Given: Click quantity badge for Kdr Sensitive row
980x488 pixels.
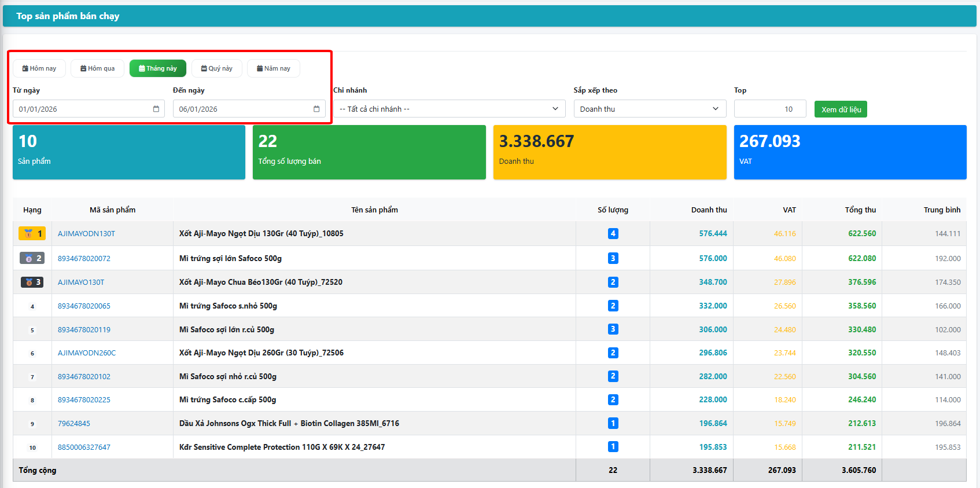Looking at the screenshot, I should click(x=613, y=447).
